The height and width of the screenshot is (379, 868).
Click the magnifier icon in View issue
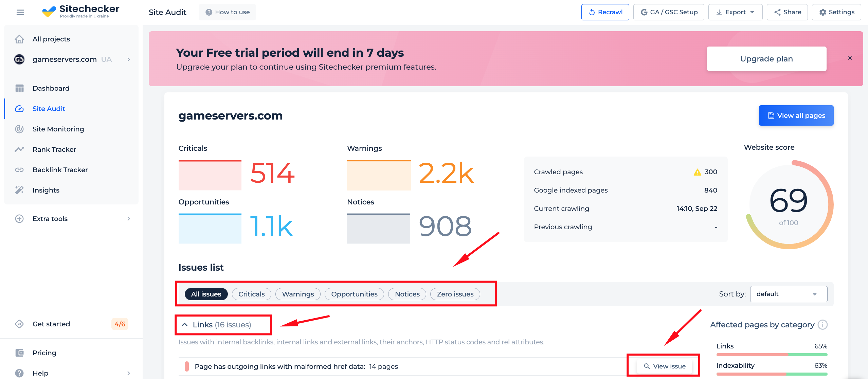(647, 366)
